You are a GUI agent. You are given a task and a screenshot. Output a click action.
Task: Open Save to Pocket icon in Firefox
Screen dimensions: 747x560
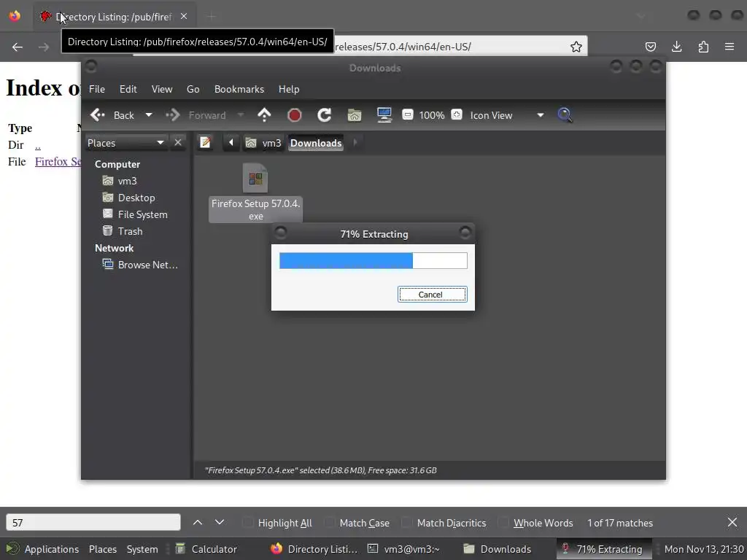(650, 47)
